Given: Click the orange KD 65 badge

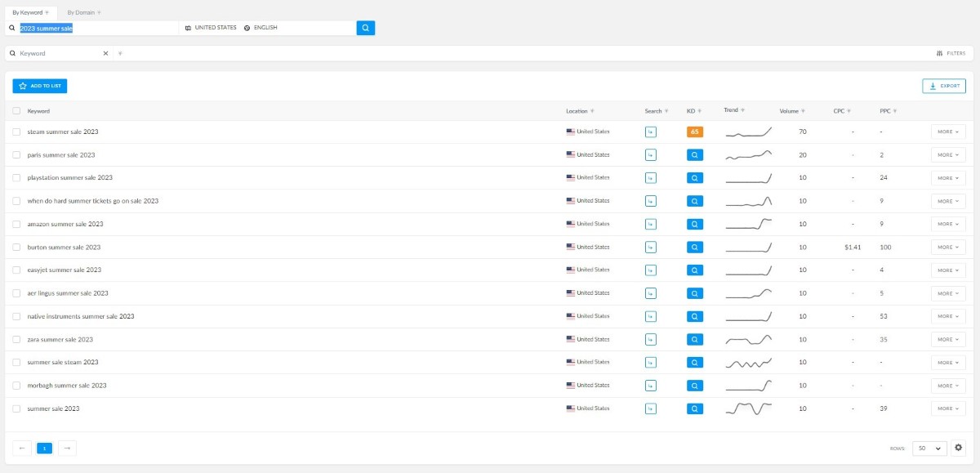Looking at the screenshot, I should coord(695,132).
